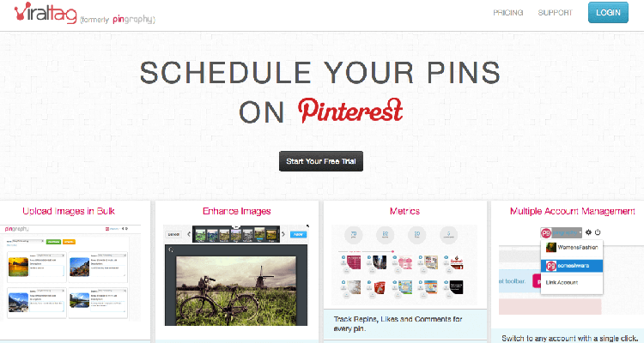
Task: Click the sunset image thumbnail
Action: [x=17, y=270]
